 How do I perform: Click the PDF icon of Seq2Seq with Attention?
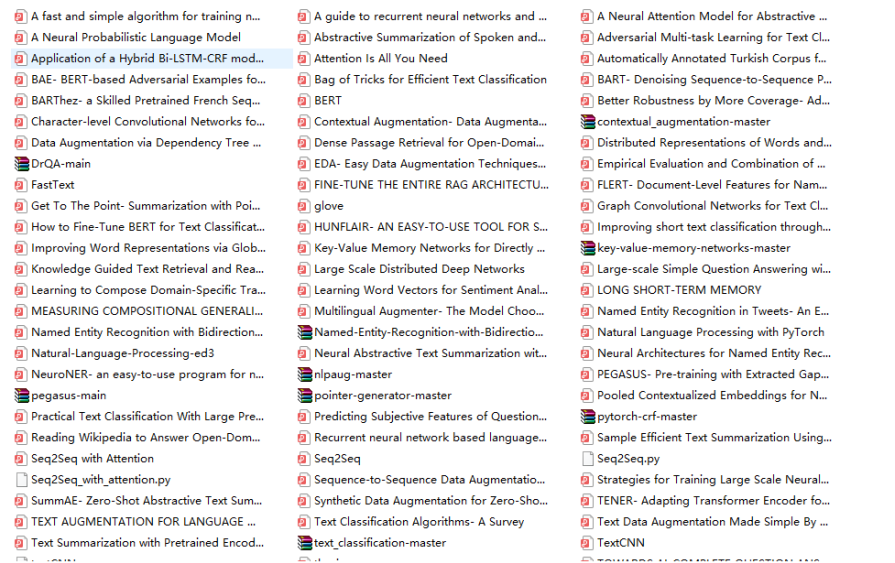coord(21,459)
